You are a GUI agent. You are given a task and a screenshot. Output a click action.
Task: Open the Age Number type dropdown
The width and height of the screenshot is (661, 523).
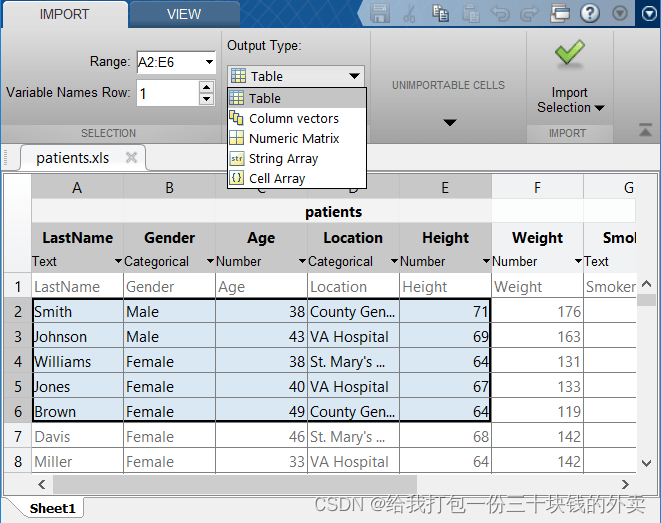[x=302, y=261]
